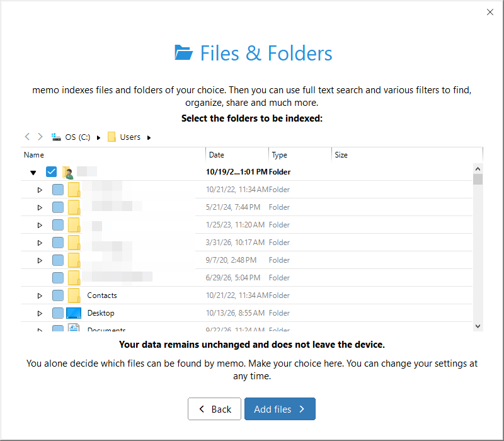The height and width of the screenshot is (441, 504).
Task: Check the Contacts folder checkbox
Action: click(x=58, y=295)
